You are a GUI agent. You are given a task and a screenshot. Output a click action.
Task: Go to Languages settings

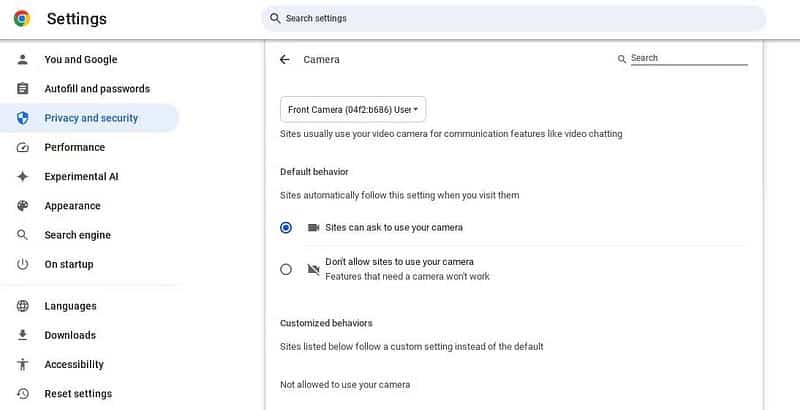70,306
